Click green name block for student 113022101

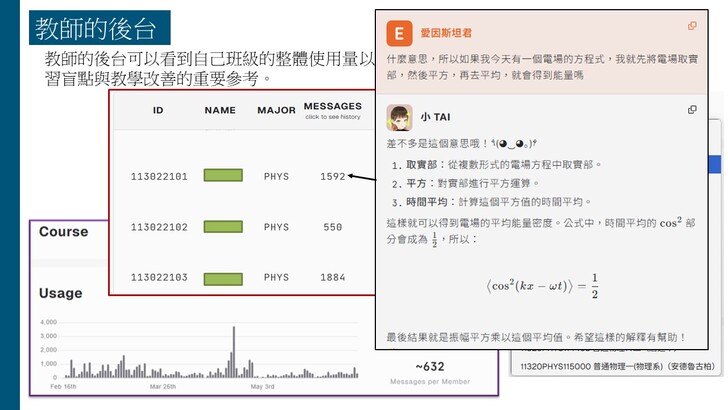tap(223, 176)
